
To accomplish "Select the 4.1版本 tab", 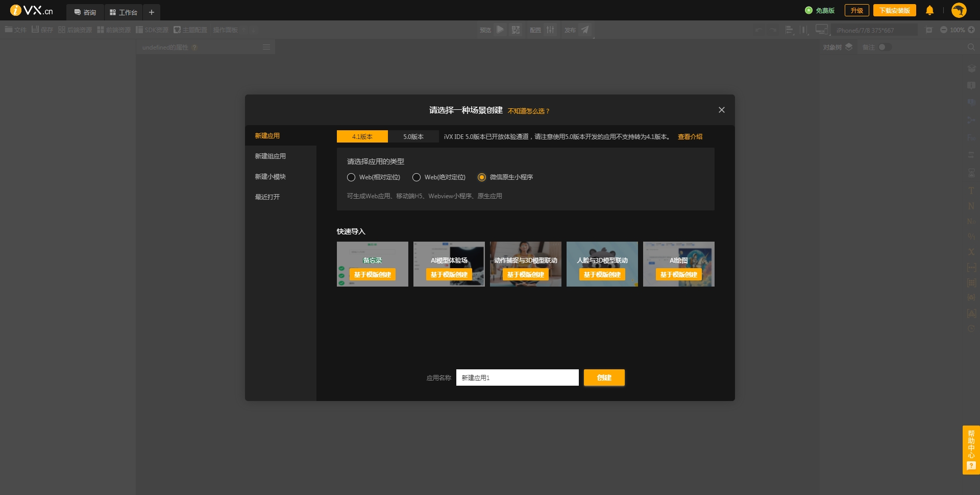I will tap(362, 136).
